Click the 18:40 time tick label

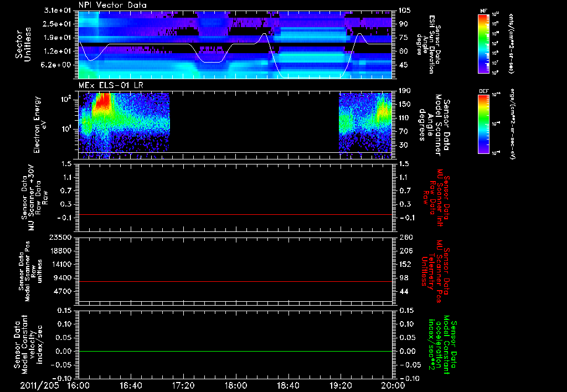tap(288, 385)
